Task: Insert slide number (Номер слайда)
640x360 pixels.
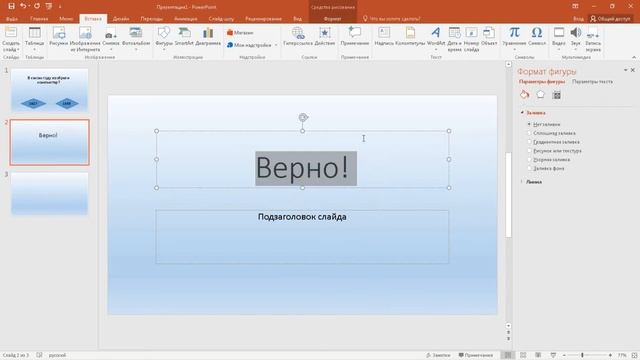Action: point(471,39)
